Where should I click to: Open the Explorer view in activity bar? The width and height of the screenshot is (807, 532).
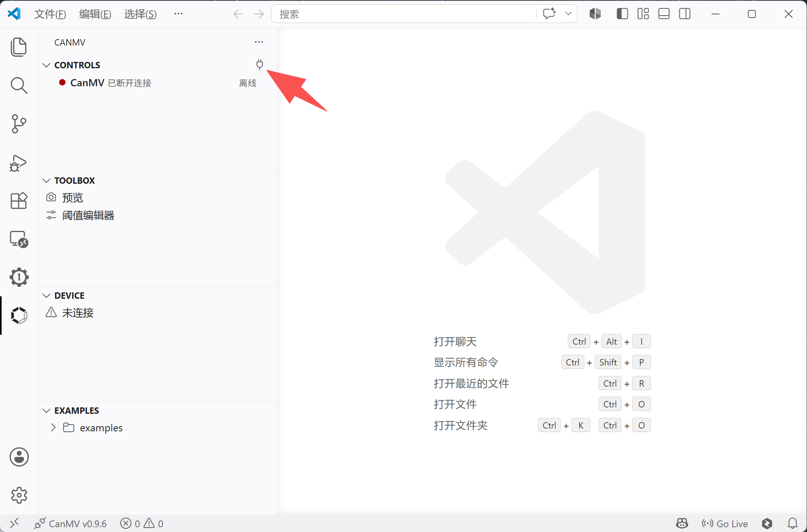tap(19, 47)
